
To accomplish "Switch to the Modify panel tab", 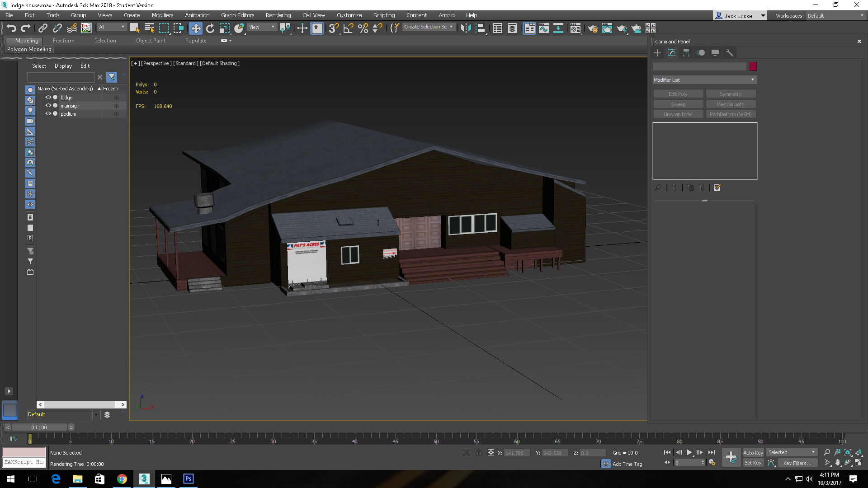I will click(x=672, y=53).
